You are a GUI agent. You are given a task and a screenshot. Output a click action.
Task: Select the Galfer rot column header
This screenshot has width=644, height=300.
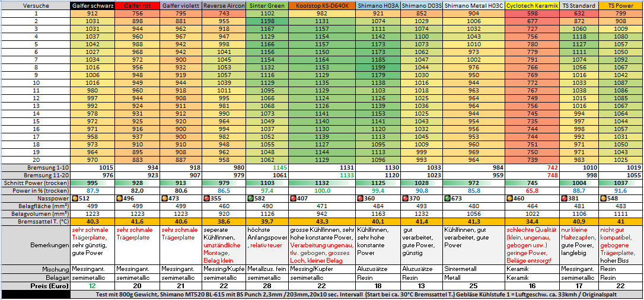[x=137, y=6]
